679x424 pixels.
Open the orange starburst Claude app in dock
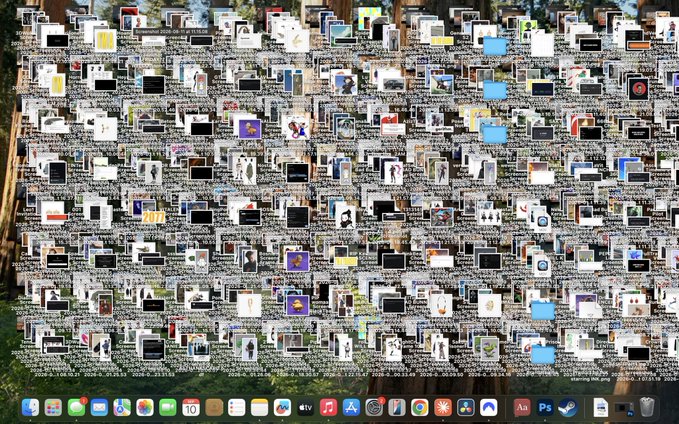[x=443, y=408]
